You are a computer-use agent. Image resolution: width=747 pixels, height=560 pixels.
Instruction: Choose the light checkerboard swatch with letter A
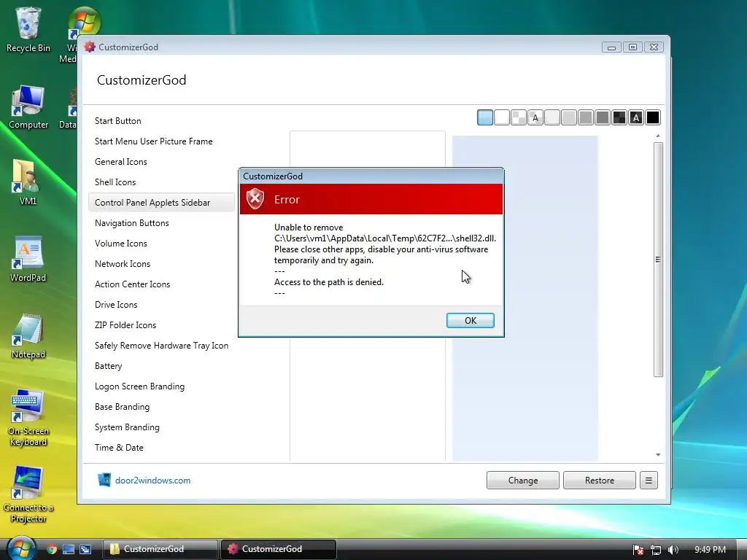pyautogui.click(x=535, y=117)
